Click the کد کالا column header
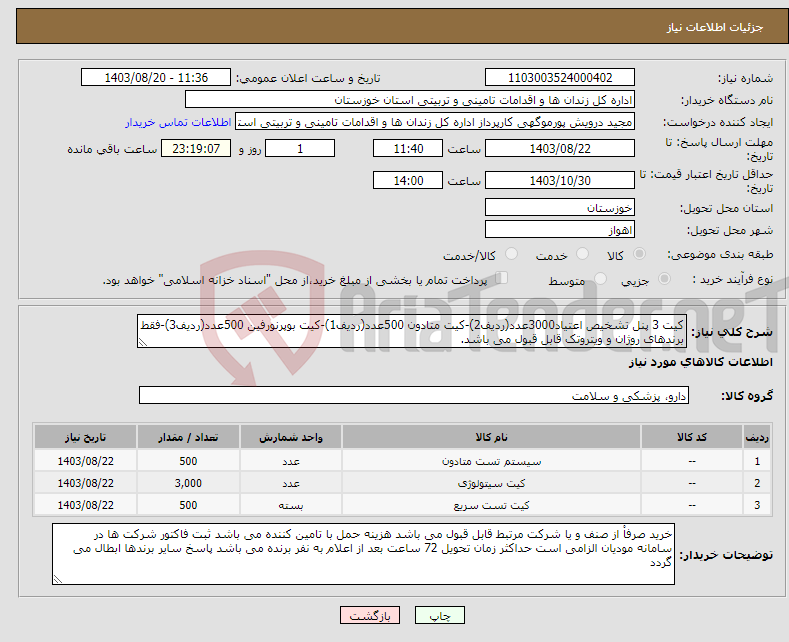Screen dimensions: 789x642 [x=691, y=437]
